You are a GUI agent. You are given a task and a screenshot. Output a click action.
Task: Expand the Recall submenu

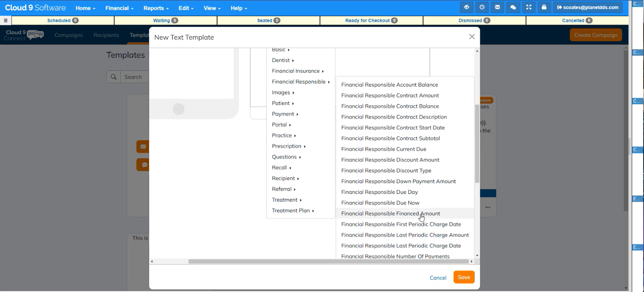(x=301, y=168)
